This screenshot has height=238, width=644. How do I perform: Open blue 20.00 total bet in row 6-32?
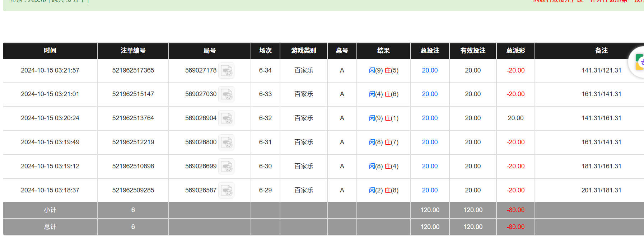coord(430,118)
